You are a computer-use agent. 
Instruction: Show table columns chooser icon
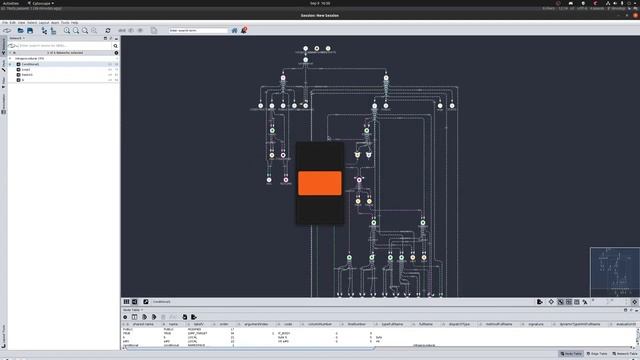tap(134, 317)
